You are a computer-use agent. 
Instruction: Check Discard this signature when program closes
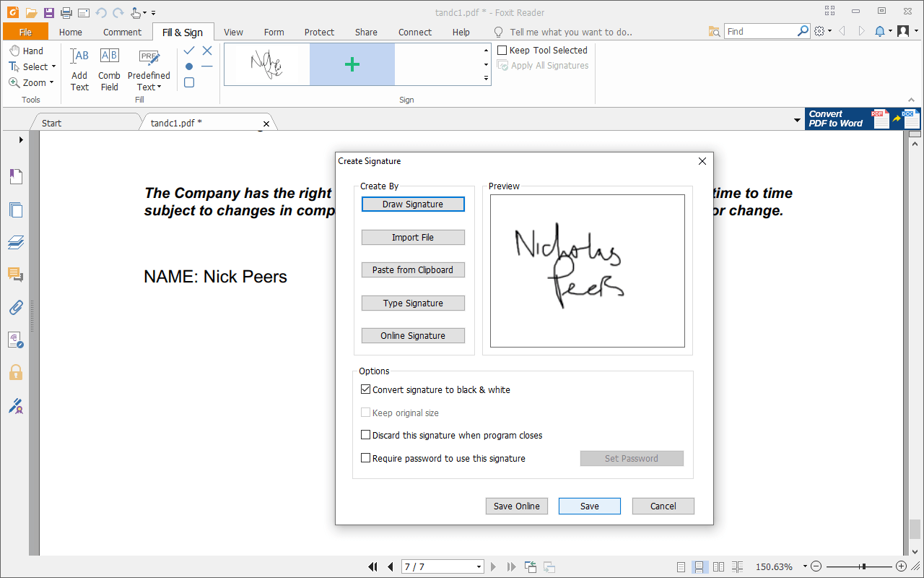coord(365,434)
